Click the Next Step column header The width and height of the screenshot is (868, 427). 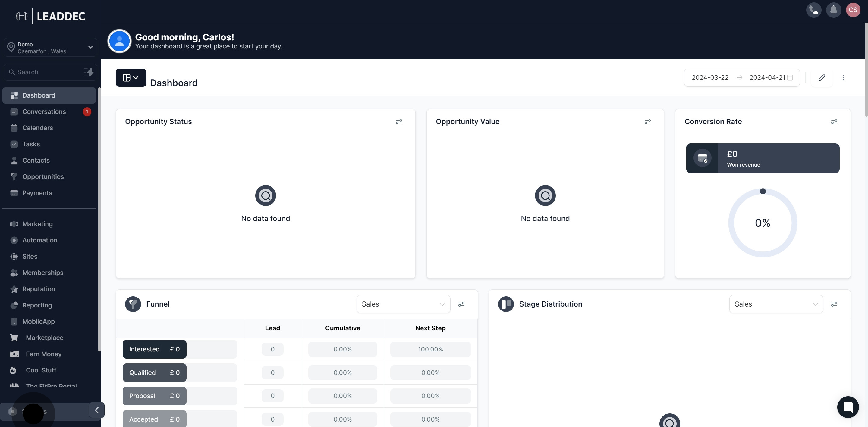click(430, 328)
